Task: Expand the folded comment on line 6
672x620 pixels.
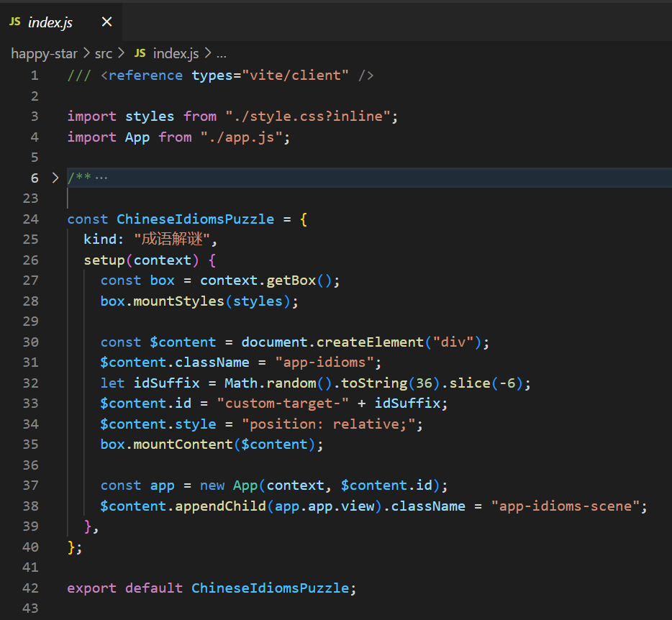Action: pyautogui.click(x=55, y=178)
